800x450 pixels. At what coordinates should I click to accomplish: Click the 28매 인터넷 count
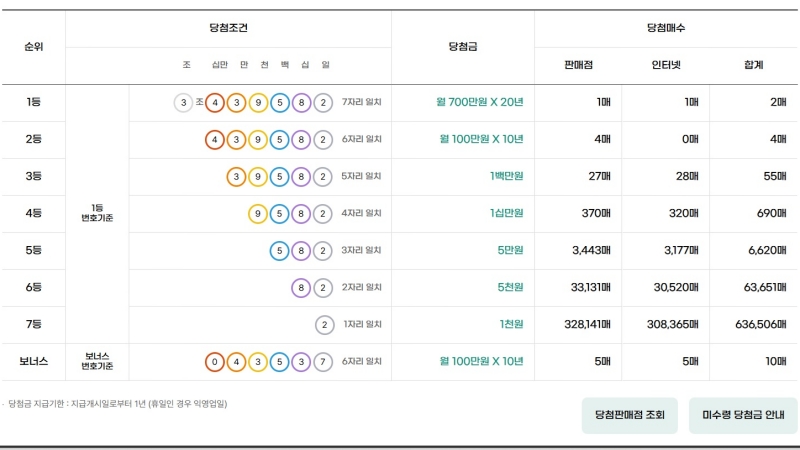point(687,176)
